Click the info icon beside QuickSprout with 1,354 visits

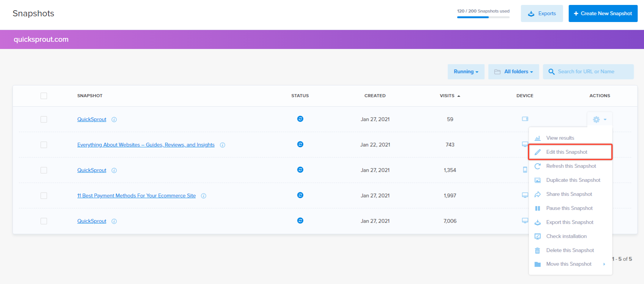click(114, 170)
